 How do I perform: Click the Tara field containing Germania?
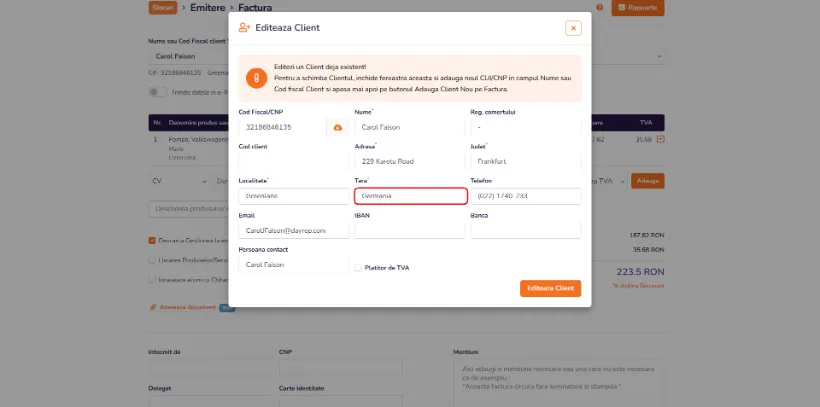coord(411,196)
